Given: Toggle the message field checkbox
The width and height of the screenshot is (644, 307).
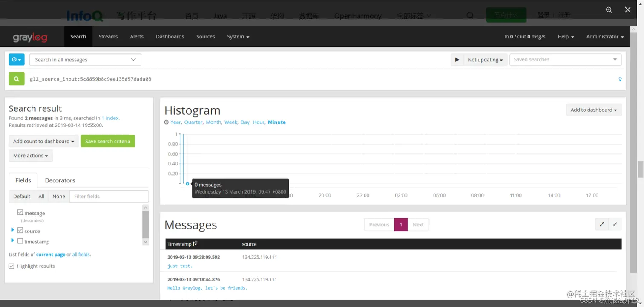Looking at the screenshot, I should [x=20, y=212].
